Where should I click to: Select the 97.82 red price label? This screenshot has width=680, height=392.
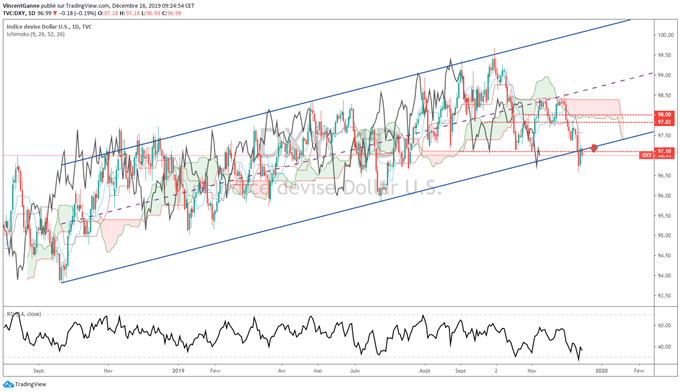(x=664, y=122)
